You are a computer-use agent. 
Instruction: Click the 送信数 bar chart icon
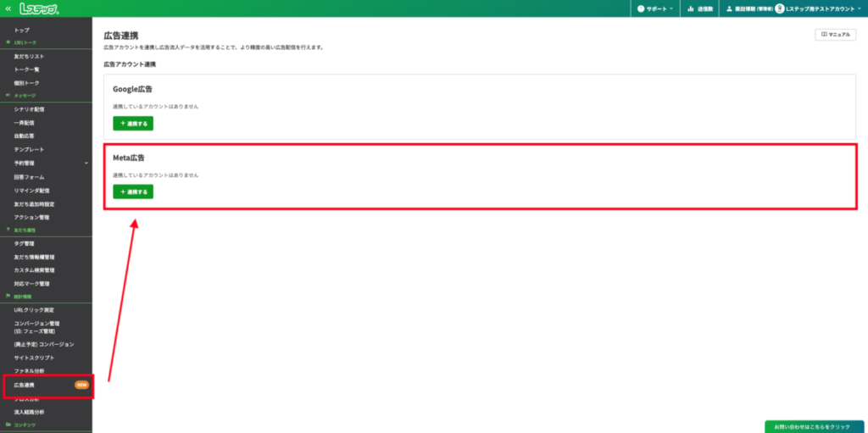pyautogui.click(x=691, y=8)
